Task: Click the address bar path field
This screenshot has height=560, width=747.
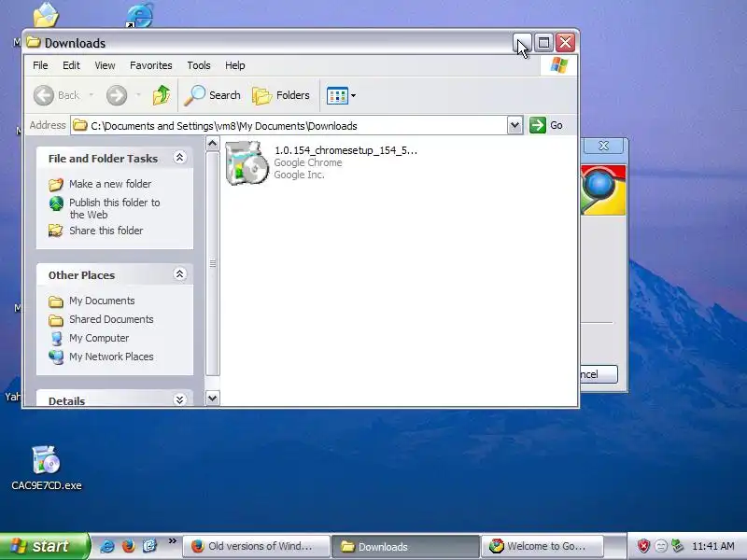Action: (x=289, y=126)
